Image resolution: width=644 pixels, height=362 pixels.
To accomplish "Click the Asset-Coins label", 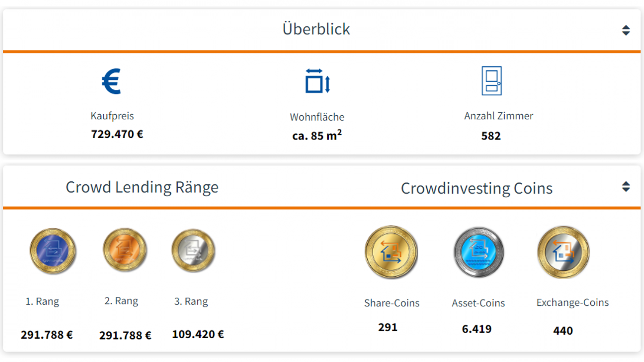I will click(x=478, y=303).
